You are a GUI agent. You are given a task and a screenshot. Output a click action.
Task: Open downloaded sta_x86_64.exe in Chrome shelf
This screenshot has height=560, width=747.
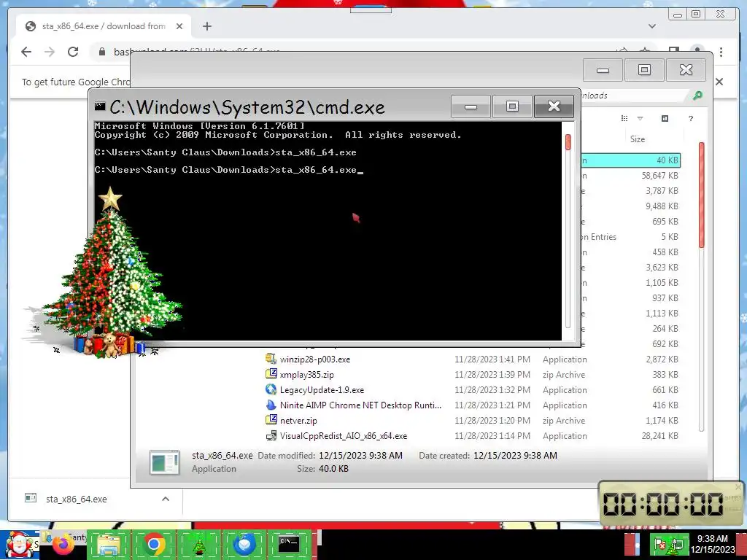coord(76,499)
